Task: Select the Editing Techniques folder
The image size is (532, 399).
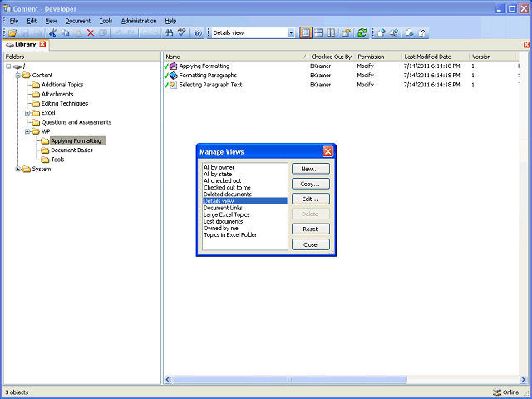Action: coord(65,103)
